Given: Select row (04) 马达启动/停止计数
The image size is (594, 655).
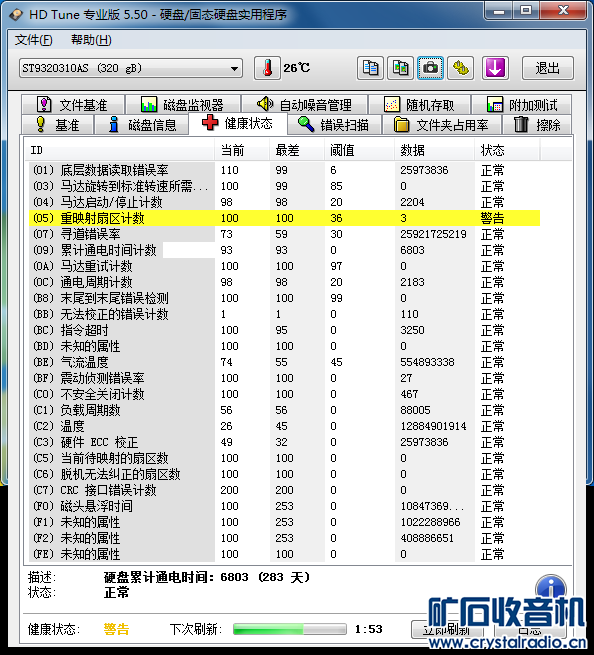Looking at the screenshot, I should click(x=284, y=202).
